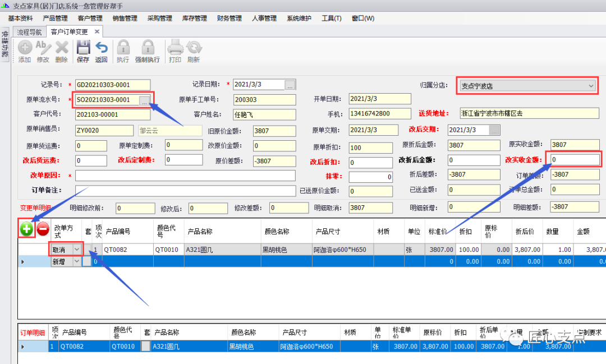
Task: Remove detail row with red minus icon
Action: point(43,229)
